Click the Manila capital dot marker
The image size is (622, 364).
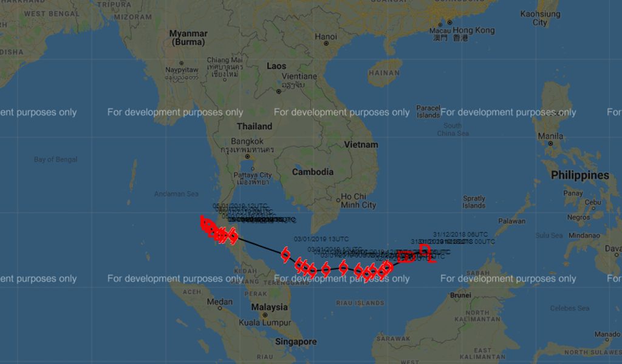550,143
